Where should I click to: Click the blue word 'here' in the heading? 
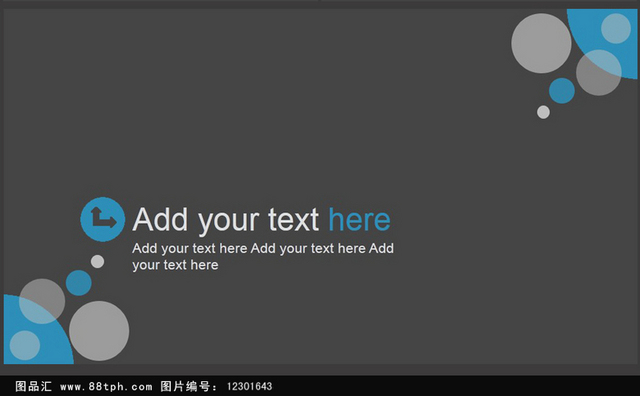(x=360, y=220)
